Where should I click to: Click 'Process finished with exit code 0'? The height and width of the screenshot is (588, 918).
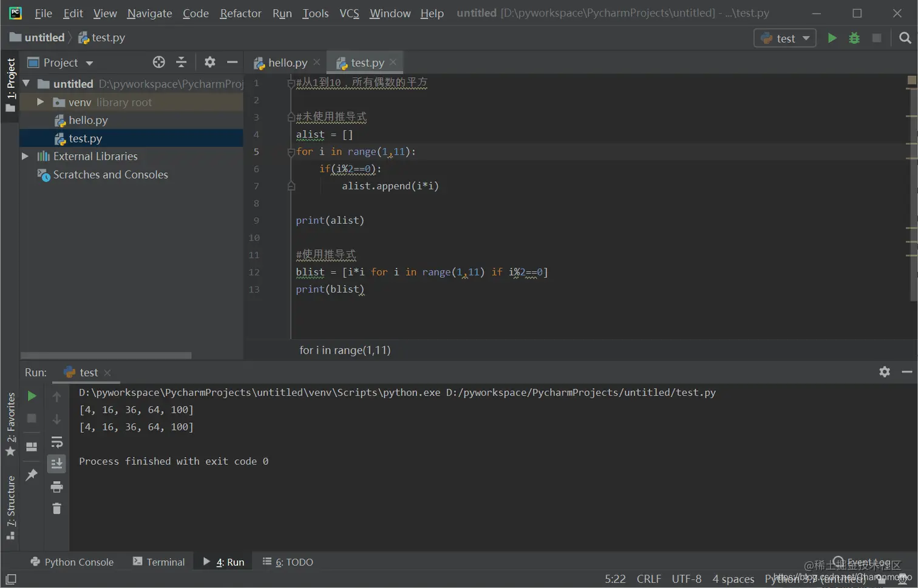click(x=174, y=461)
